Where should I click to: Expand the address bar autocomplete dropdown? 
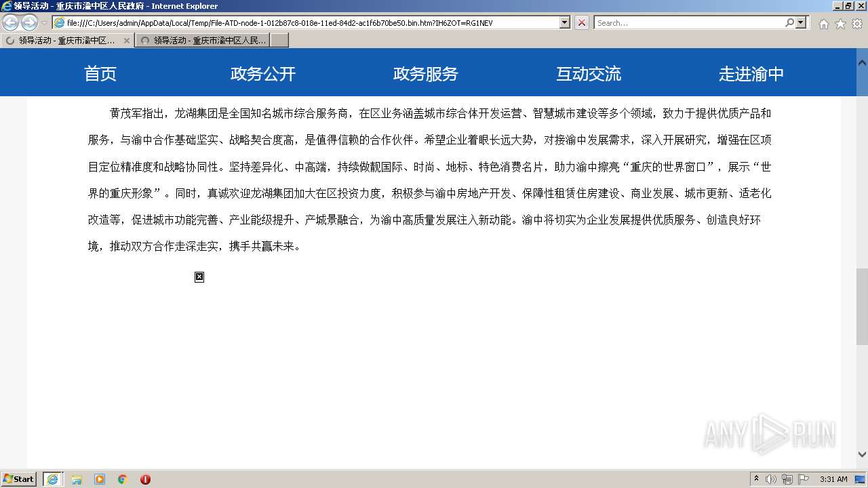(x=565, y=22)
